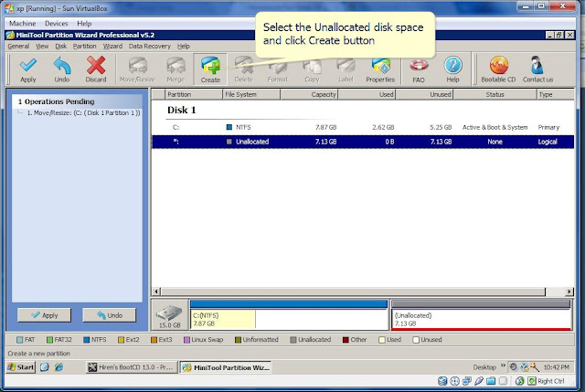The image size is (585, 392).
Task: Click Undo button in Operations panel
Action: click(109, 315)
